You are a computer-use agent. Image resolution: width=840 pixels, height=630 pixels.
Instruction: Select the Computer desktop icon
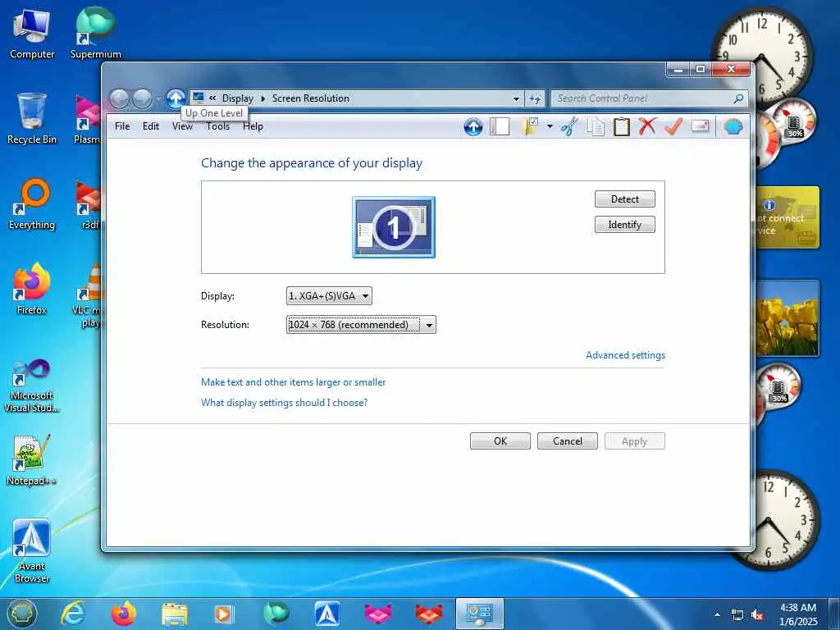point(32,34)
